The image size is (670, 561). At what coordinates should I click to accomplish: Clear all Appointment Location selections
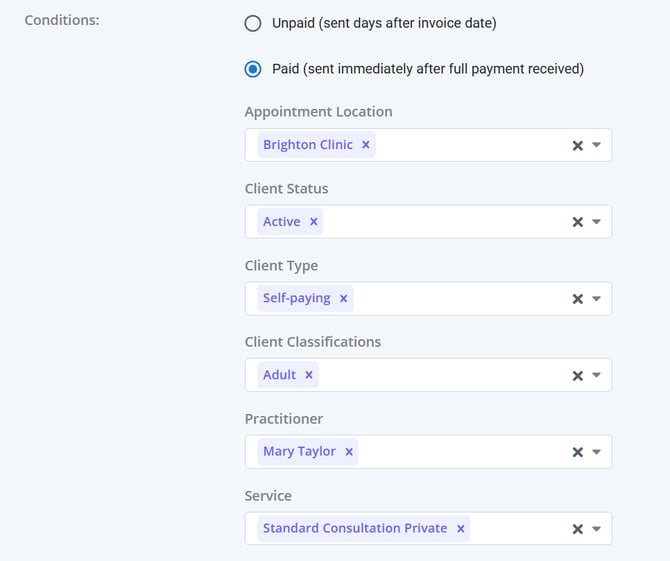pos(577,145)
